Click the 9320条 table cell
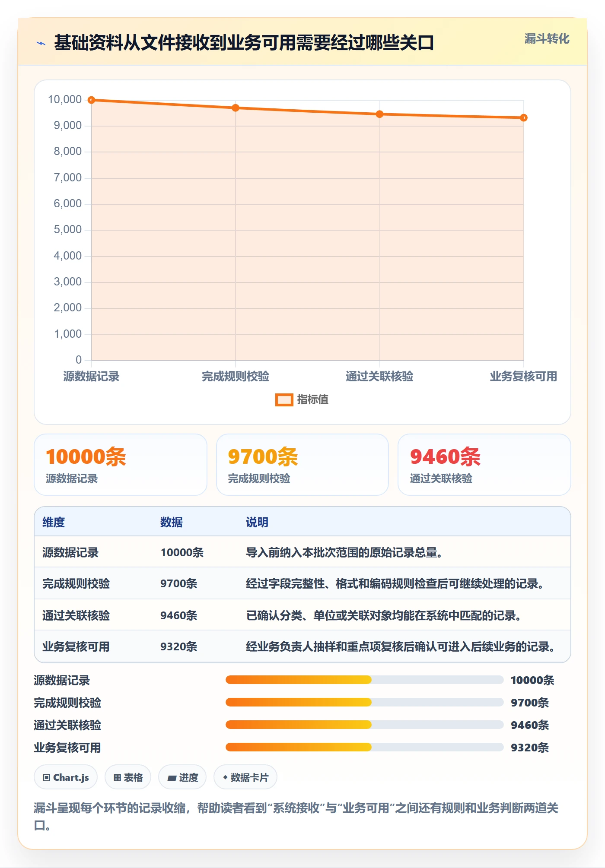The image size is (605, 868). point(179,646)
